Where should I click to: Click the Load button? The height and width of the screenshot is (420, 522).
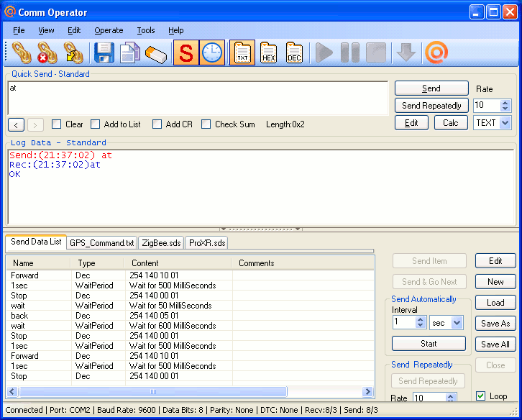point(495,303)
